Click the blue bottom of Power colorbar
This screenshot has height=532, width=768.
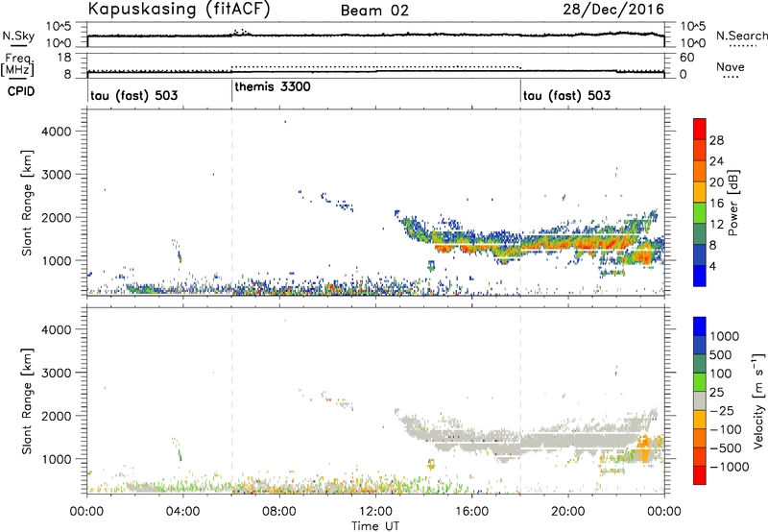pyautogui.click(x=700, y=276)
